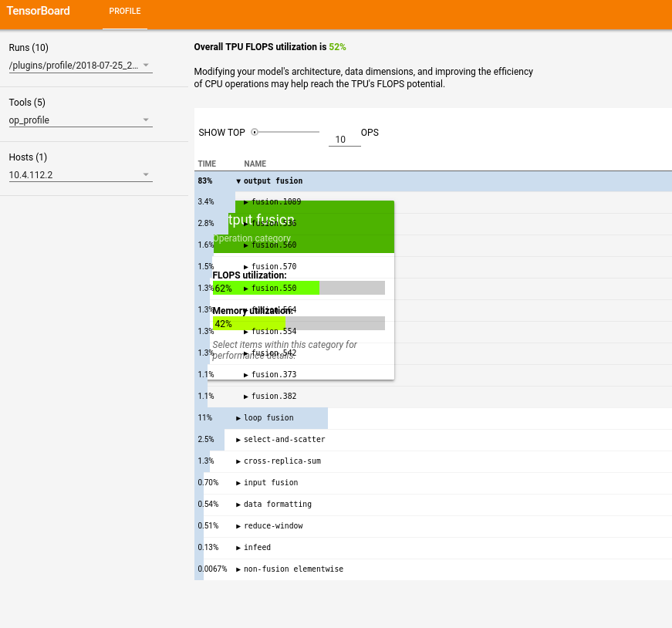
Task: Expand the fusion.1089 operation
Action: (248, 201)
